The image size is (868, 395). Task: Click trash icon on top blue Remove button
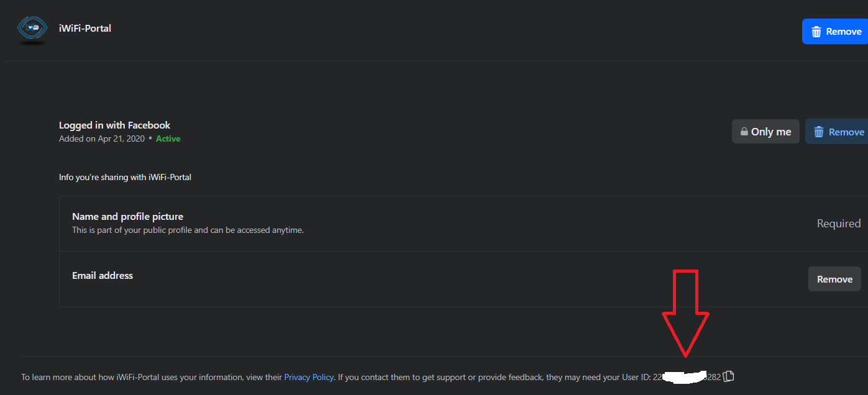click(x=816, y=32)
